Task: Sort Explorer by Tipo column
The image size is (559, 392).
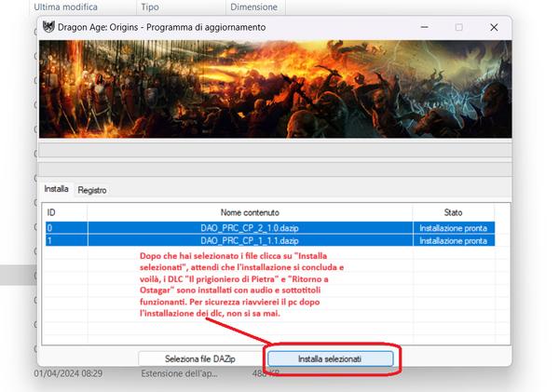Action: click(150, 7)
